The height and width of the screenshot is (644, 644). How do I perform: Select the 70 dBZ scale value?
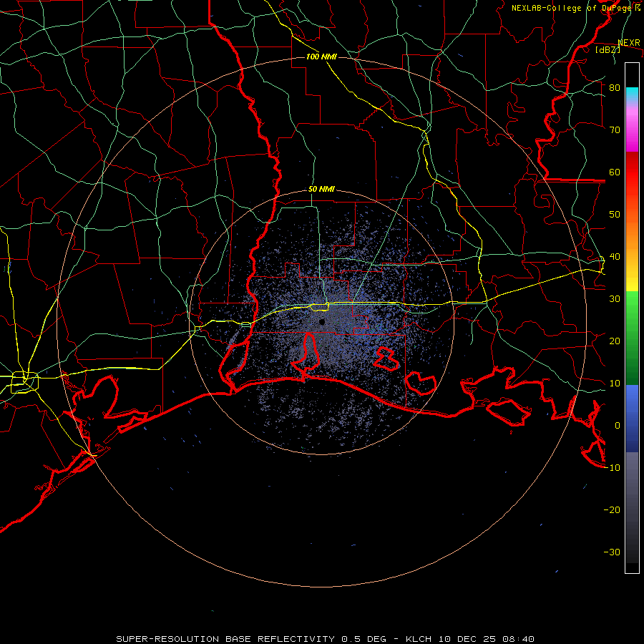click(x=615, y=130)
